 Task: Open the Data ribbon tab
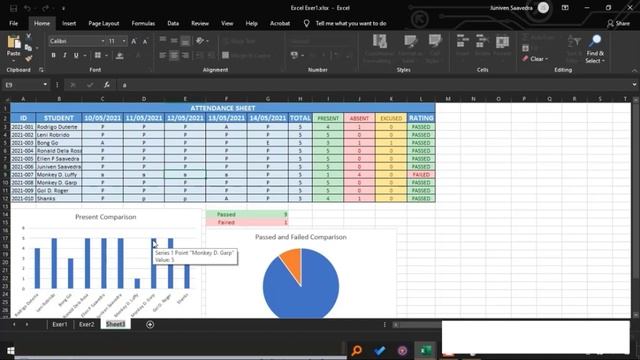tap(173, 23)
